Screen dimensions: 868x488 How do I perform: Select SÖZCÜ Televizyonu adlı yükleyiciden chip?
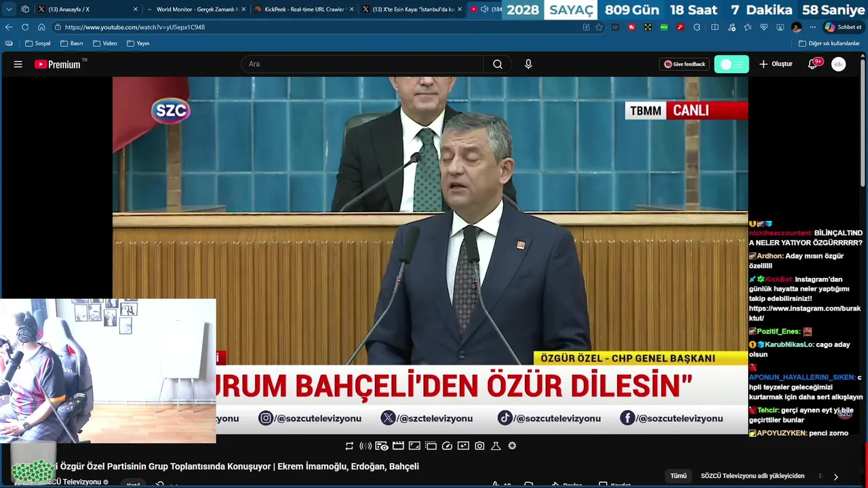[x=753, y=476]
